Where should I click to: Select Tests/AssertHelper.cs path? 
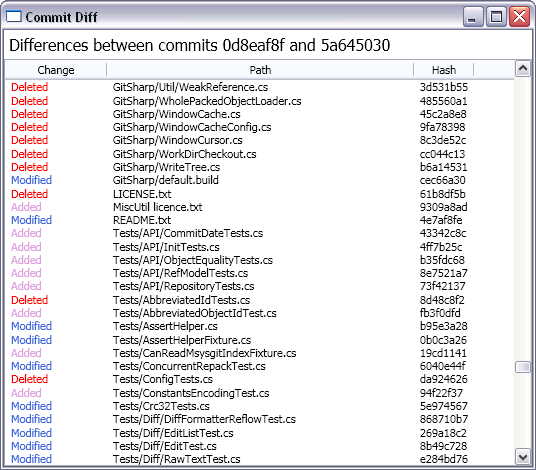click(x=165, y=326)
